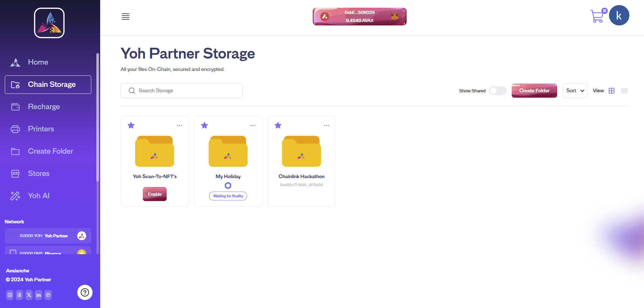Open the help question mark button
The width and height of the screenshot is (644, 308).
(x=85, y=292)
